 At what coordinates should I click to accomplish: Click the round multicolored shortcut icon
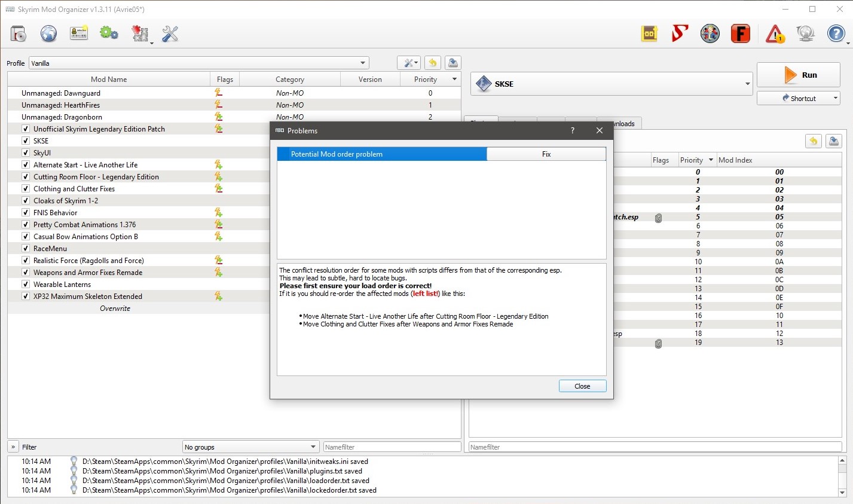tap(710, 34)
